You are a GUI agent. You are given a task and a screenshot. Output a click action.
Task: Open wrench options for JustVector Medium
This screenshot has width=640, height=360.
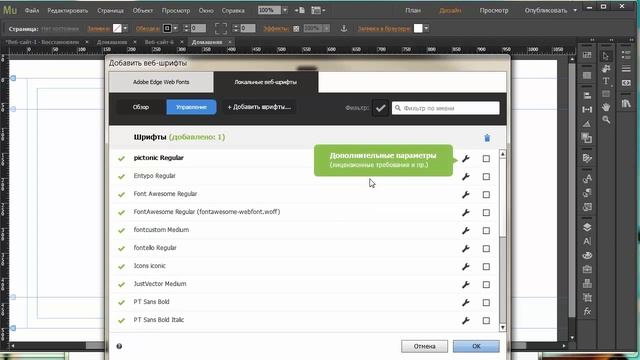point(466,284)
